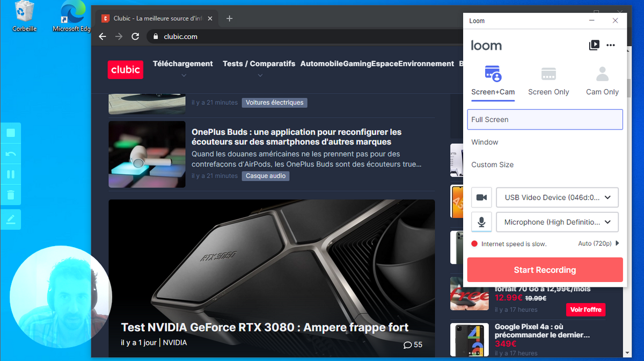Click pause icon in Loom side controls

click(x=11, y=175)
